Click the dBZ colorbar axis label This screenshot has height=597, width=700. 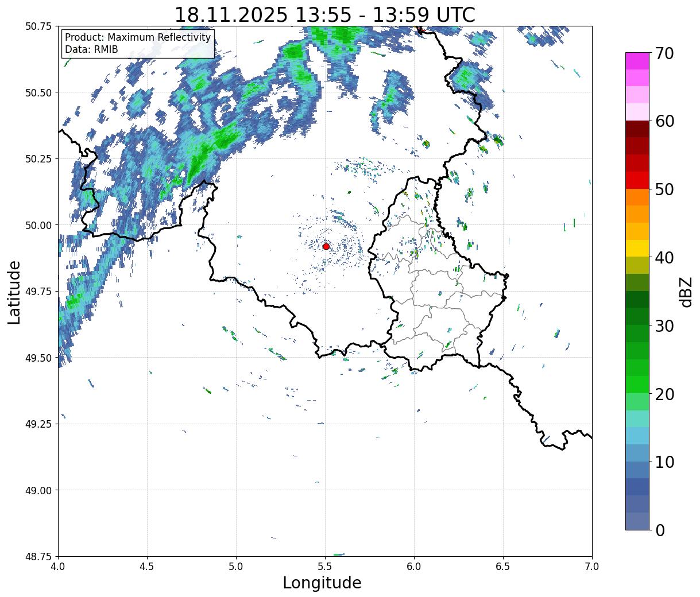686,292
